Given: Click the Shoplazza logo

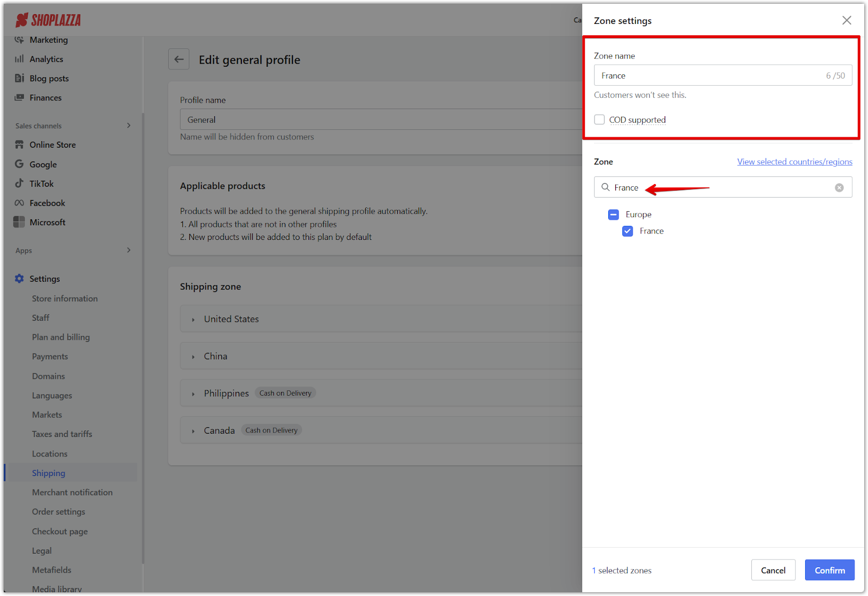Looking at the screenshot, I should tap(48, 21).
